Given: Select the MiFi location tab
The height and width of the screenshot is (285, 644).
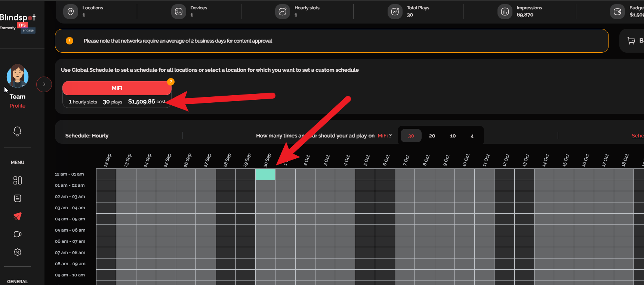Looking at the screenshot, I should pyautogui.click(x=117, y=88).
